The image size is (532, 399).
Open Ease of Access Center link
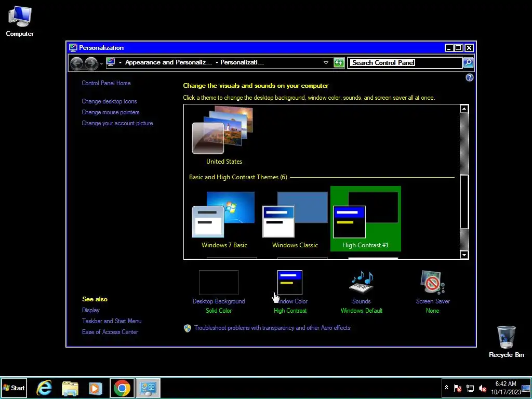[110, 332]
